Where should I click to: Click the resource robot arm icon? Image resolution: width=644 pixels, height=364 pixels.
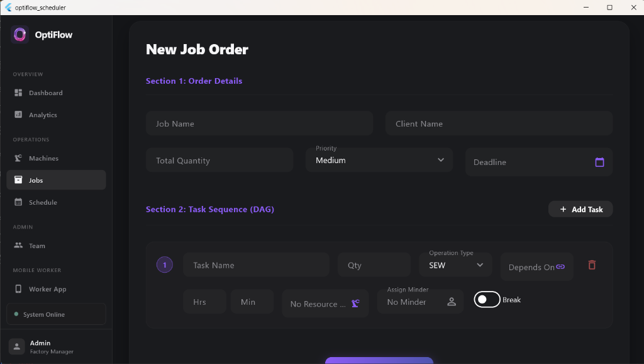click(x=356, y=304)
